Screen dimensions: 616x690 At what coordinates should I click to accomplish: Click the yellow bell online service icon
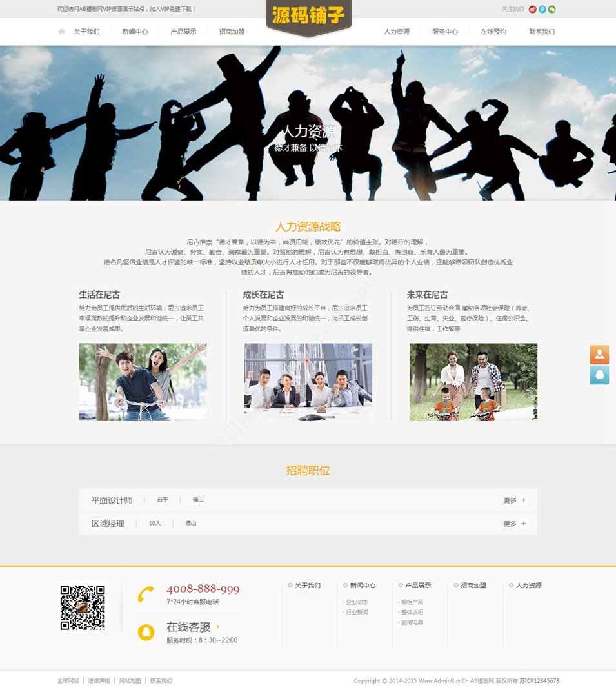[x=146, y=633]
